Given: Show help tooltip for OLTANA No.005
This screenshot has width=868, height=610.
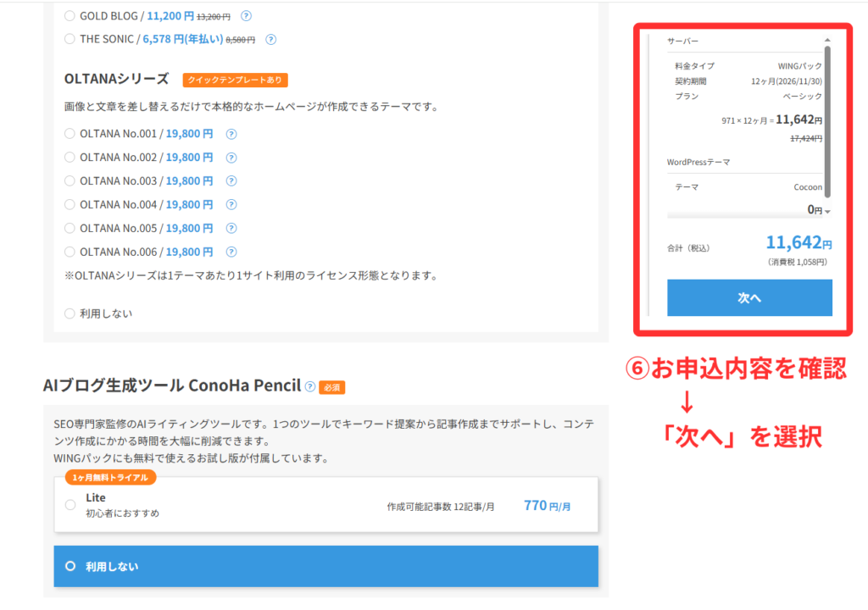Looking at the screenshot, I should pyautogui.click(x=231, y=229).
